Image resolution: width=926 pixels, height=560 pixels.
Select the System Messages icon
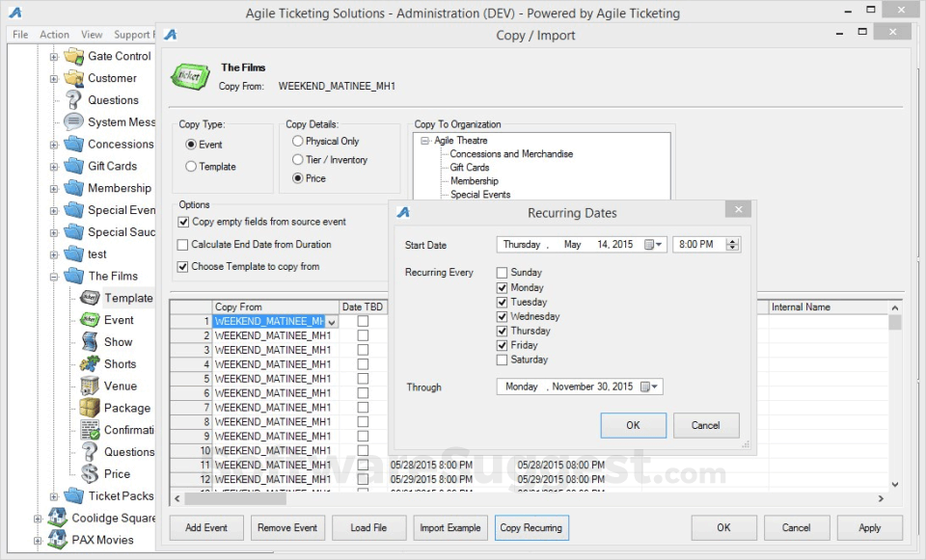73,121
